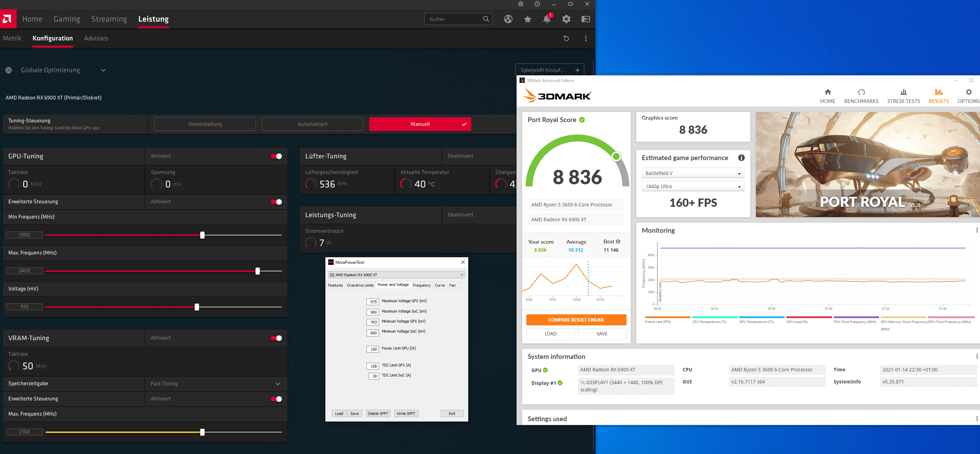Open 3DMark RESULTS icon

(x=939, y=92)
